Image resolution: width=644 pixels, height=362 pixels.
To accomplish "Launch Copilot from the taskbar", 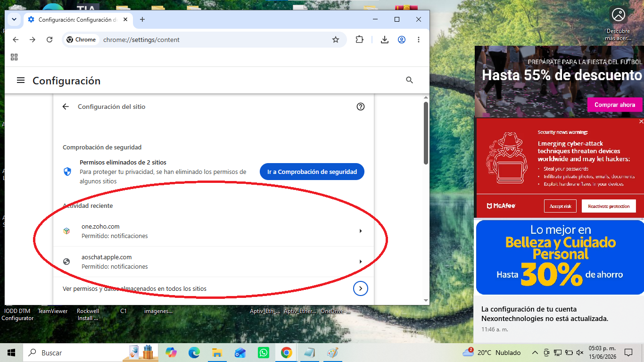I will tap(171, 353).
